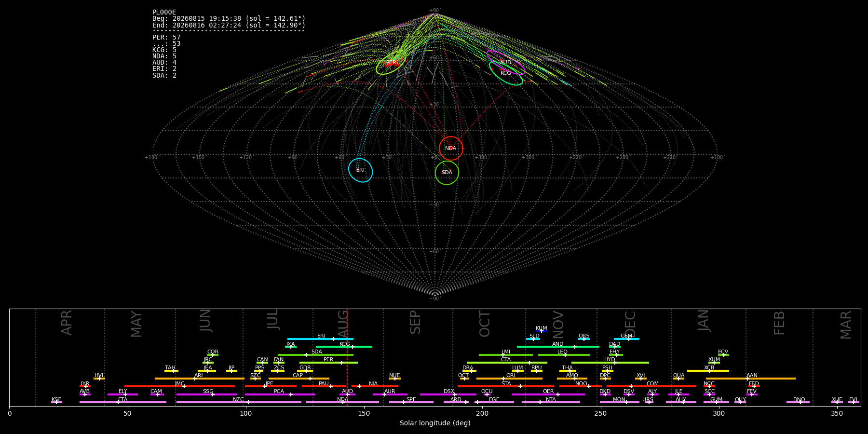
Task: Select the NDA red radiant circle
Action: point(451,148)
